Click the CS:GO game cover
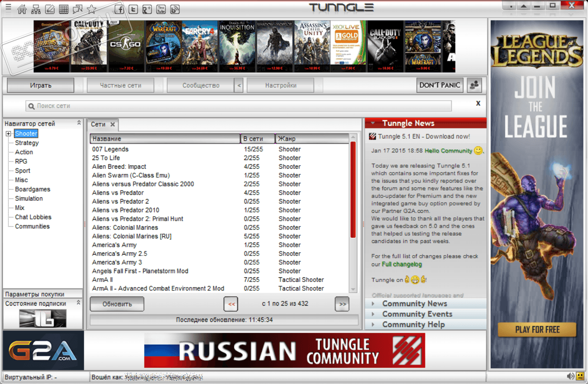588x384 pixels. click(126, 46)
